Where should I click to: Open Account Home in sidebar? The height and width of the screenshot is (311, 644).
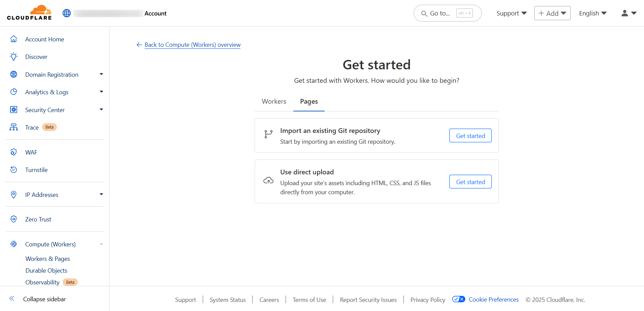pyautogui.click(x=44, y=39)
